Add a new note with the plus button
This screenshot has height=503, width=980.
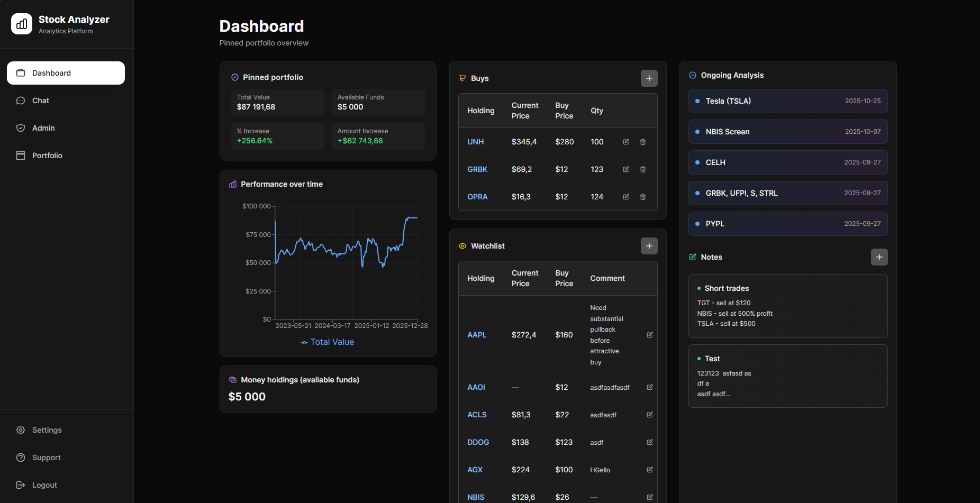(x=879, y=257)
